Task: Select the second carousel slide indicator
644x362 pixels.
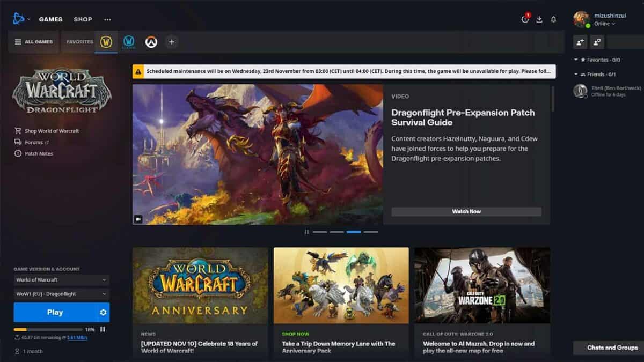Action: (x=336, y=232)
